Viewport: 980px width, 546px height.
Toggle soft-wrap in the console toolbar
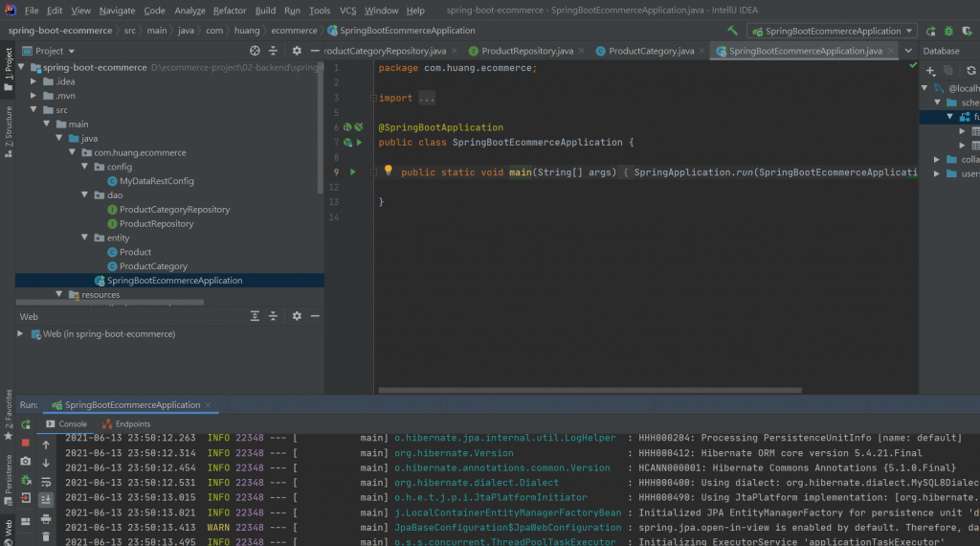[45, 481]
